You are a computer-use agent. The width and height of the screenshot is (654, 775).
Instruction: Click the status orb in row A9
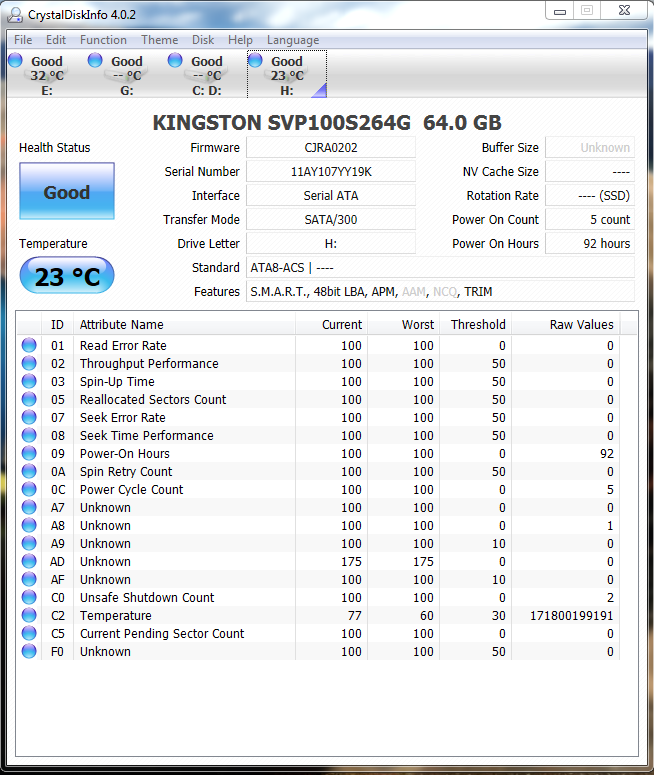[29, 543]
